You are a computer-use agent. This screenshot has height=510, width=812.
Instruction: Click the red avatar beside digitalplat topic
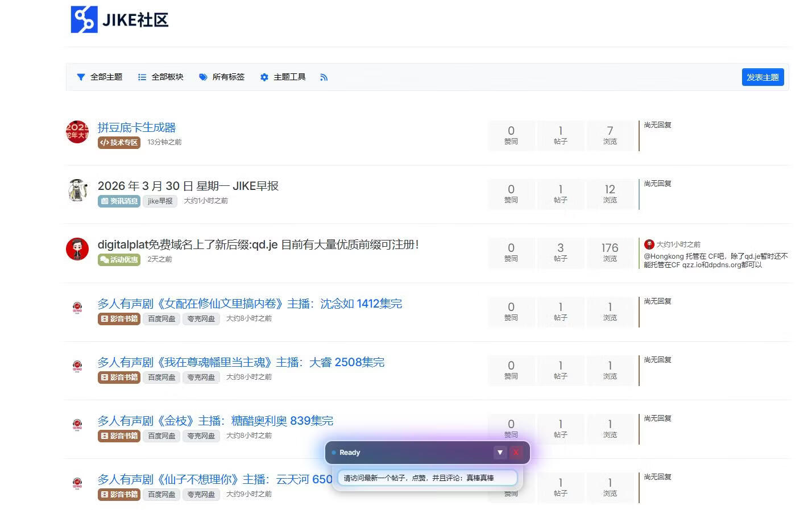click(x=77, y=249)
